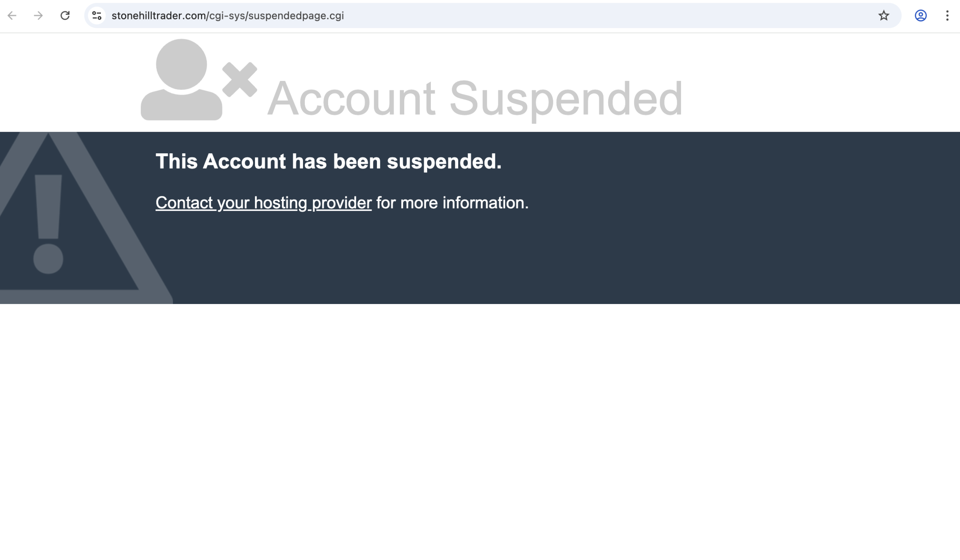Click the word Suspended in gray heading
Screen dimensions: 960x560
(566, 98)
